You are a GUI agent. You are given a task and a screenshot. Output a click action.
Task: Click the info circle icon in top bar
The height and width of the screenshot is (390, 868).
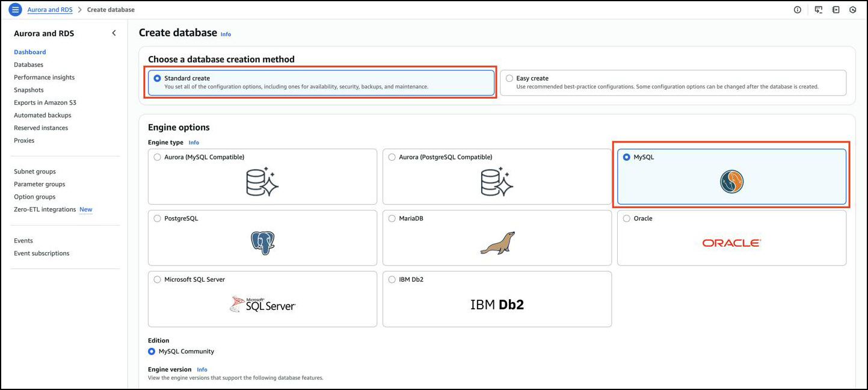click(x=798, y=10)
